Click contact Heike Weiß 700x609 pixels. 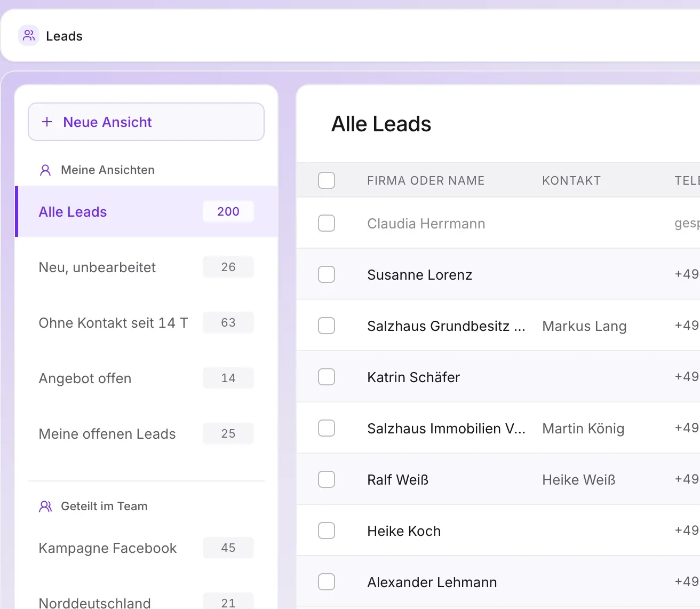(579, 479)
